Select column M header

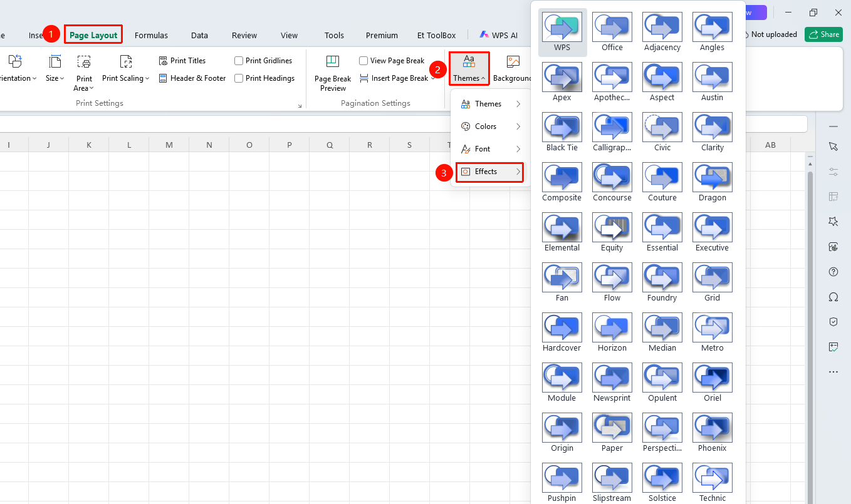pos(169,145)
